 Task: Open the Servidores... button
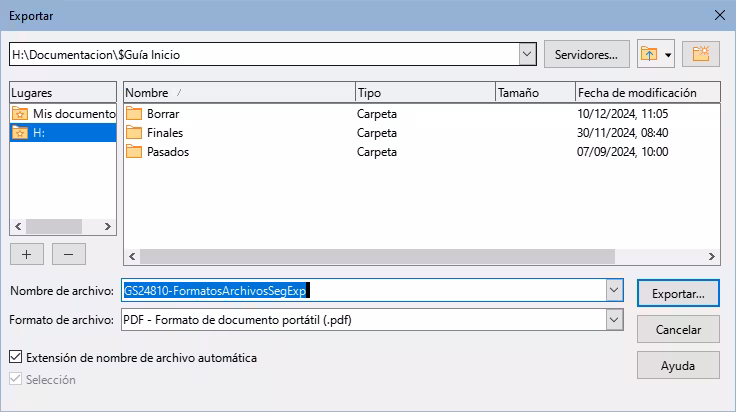(587, 54)
